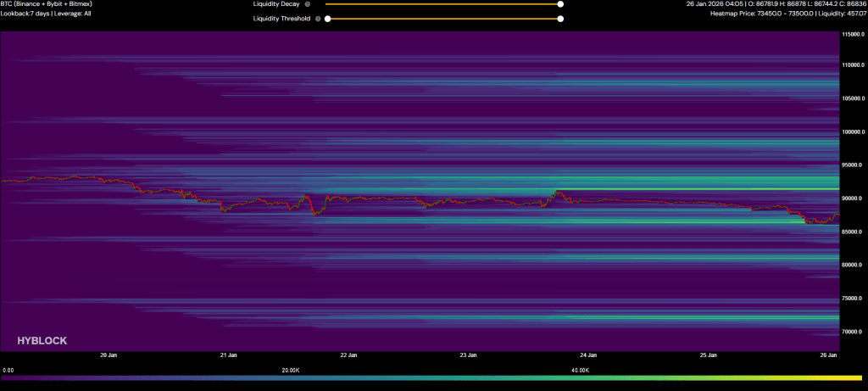Click the 23 Jan date on time axis

tap(469, 355)
